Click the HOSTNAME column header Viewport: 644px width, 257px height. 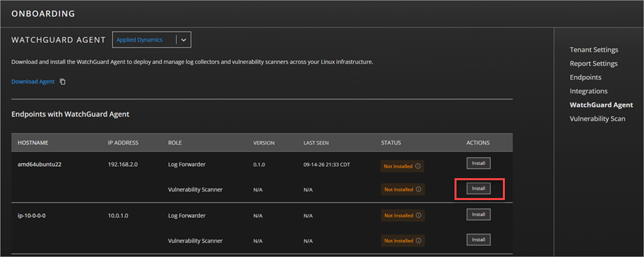[x=33, y=143]
